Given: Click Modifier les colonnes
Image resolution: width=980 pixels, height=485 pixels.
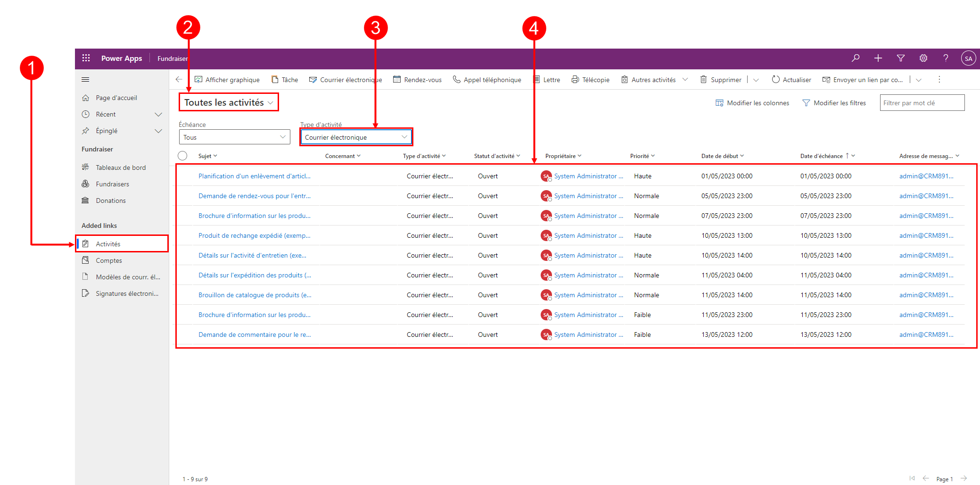Looking at the screenshot, I should 752,103.
